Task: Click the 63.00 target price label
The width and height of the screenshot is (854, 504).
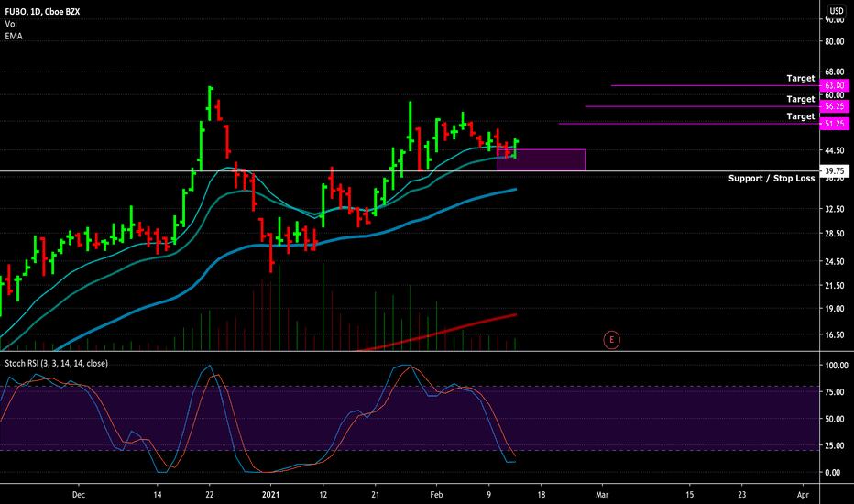Action: [x=835, y=85]
